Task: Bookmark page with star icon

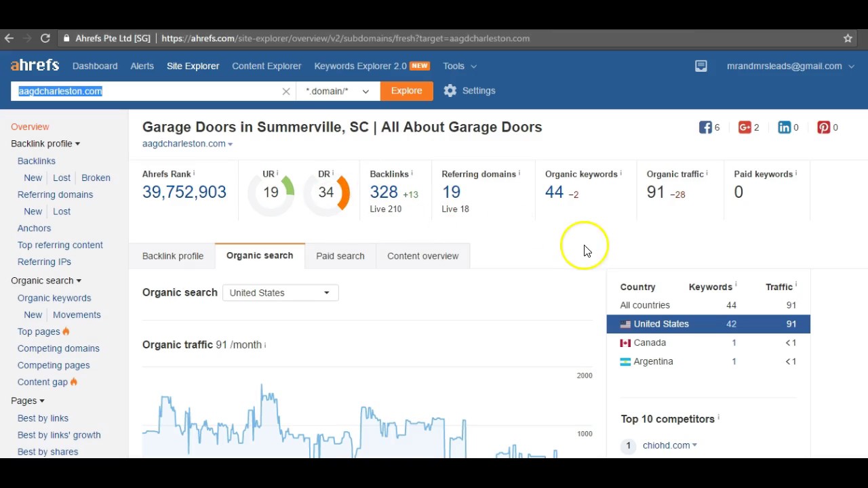Action: click(x=848, y=39)
